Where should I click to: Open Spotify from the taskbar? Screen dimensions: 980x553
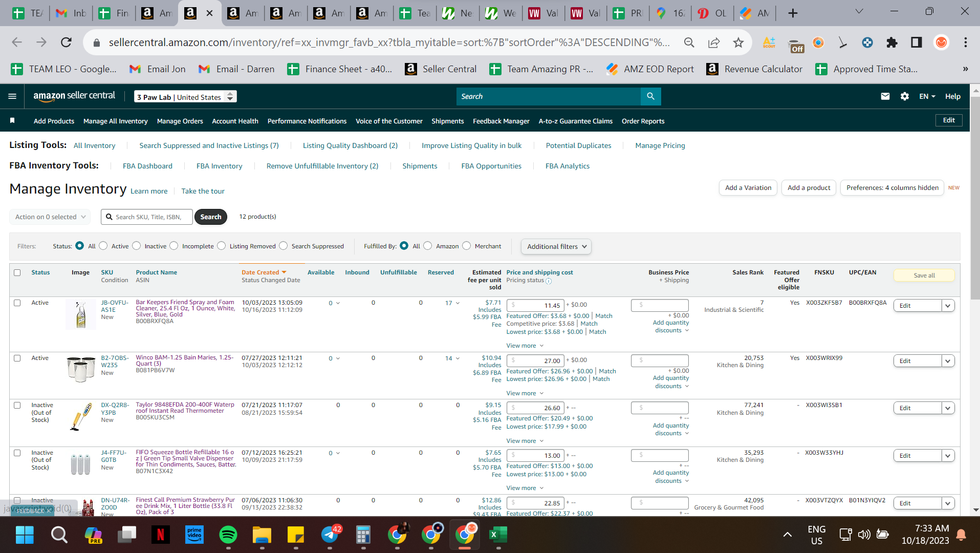[228, 535]
